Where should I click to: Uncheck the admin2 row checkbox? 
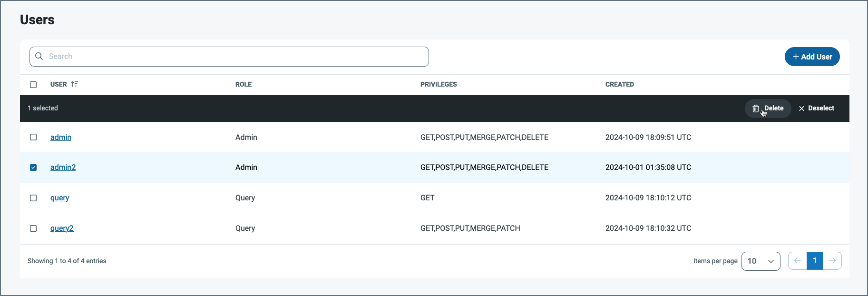click(x=33, y=168)
